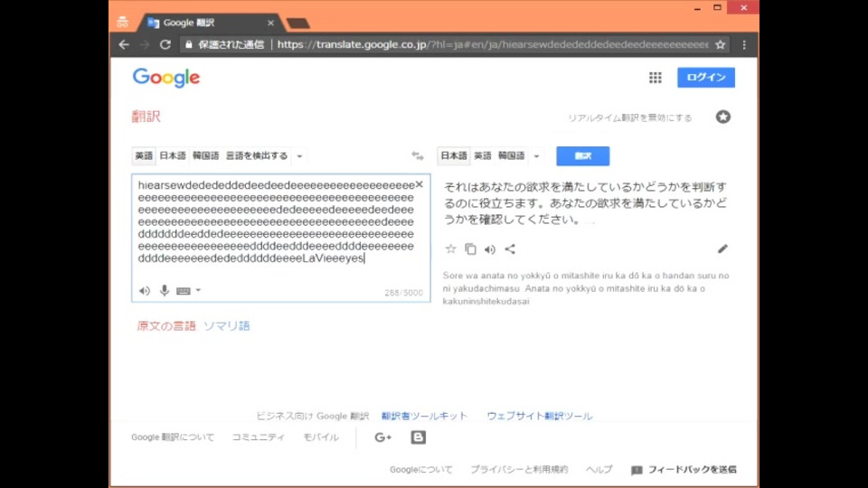Start voice input with the microphone

pos(165,290)
